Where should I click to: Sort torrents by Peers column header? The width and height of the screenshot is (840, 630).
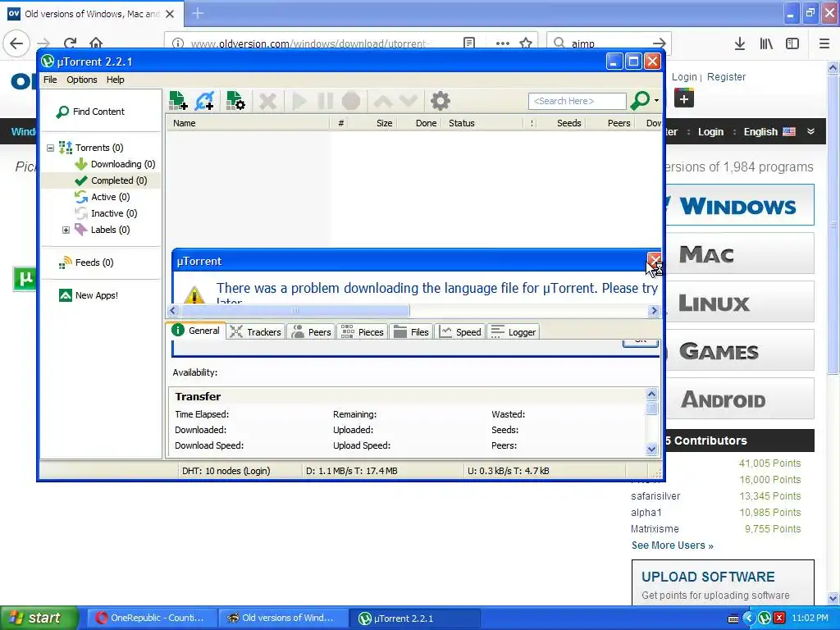(x=610, y=123)
